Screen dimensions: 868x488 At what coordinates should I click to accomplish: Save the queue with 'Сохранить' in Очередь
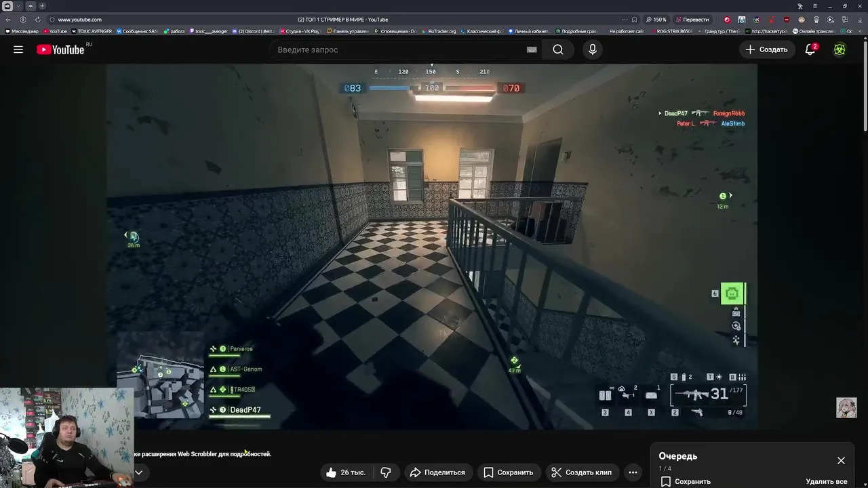pyautogui.click(x=686, y=481)
